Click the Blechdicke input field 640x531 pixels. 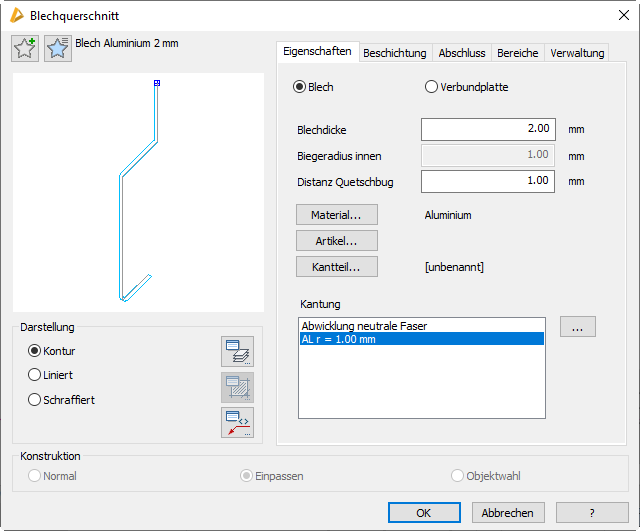[x=487, y=129]
